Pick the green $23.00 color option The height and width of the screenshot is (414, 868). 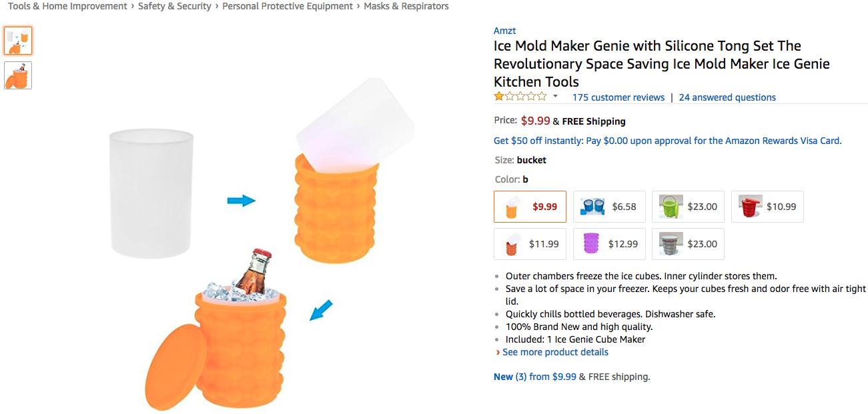(x=688, y=207)
